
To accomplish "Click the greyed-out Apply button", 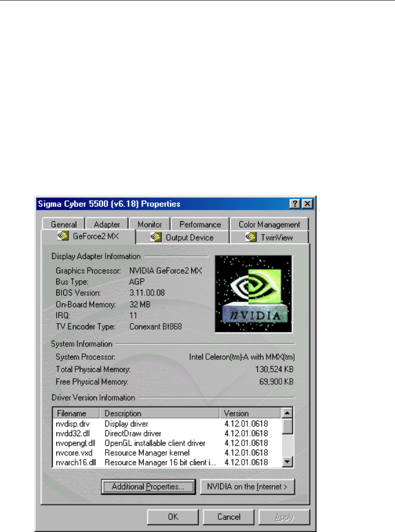I will [x=284, y=517].
